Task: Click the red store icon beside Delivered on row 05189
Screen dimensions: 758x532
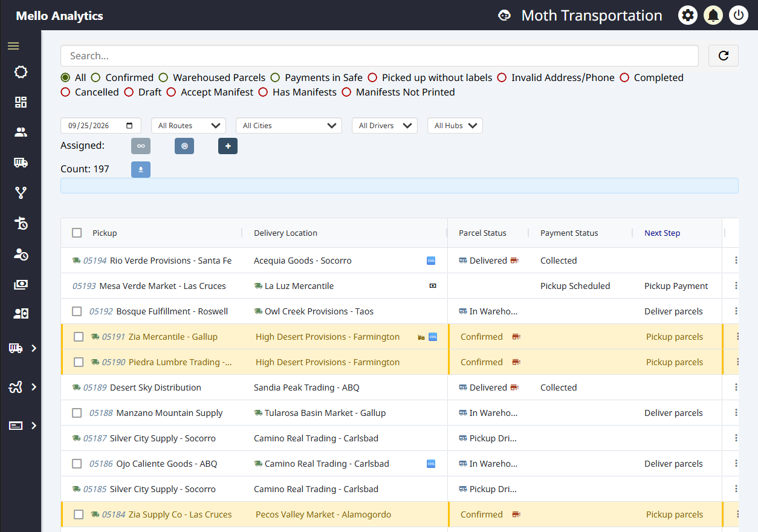Action: click(x=514, y=388)
